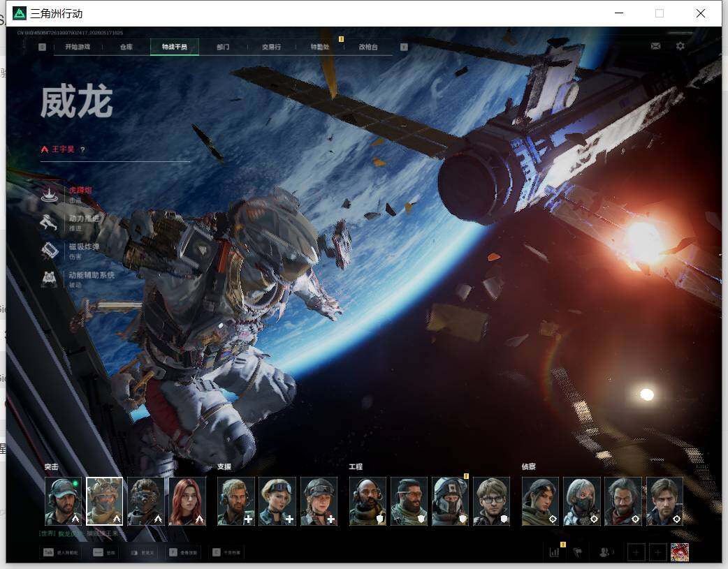Click the world chat message line
728x569 pixels.
[x=78, y=533]
